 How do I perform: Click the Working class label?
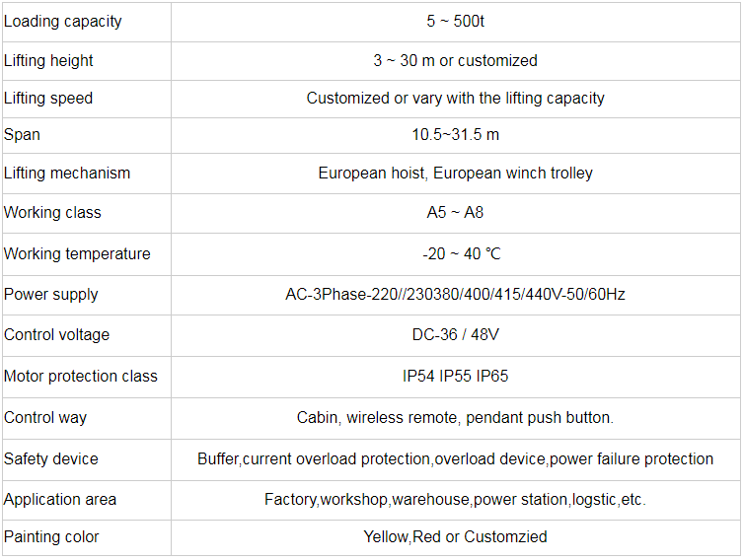(x=52, y=213)
